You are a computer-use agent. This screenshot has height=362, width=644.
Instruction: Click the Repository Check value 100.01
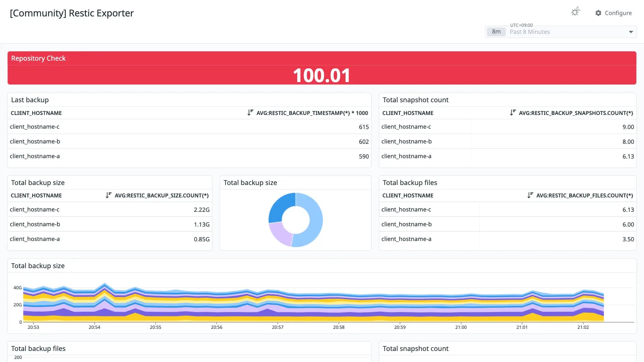pyautogui.click(x=322, y=75)
